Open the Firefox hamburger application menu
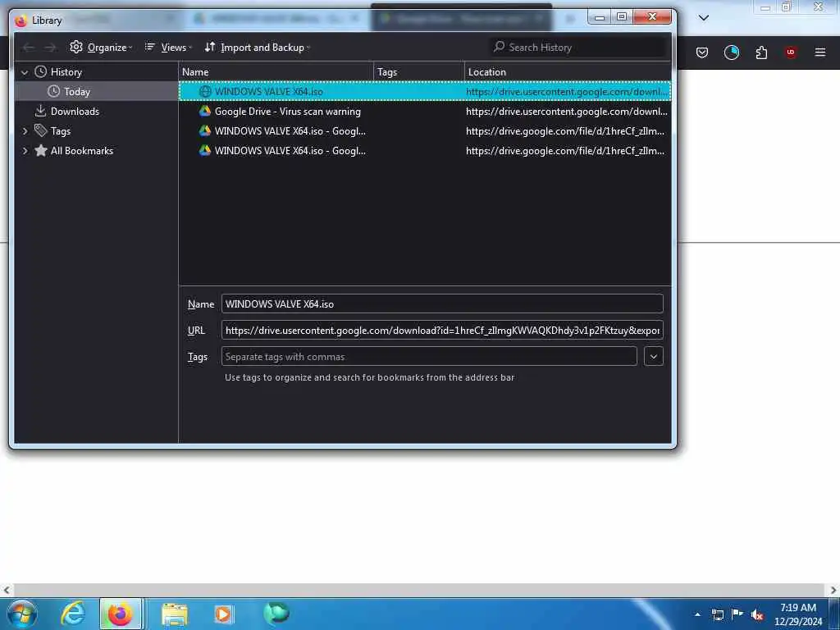 [x=820, y=52]
